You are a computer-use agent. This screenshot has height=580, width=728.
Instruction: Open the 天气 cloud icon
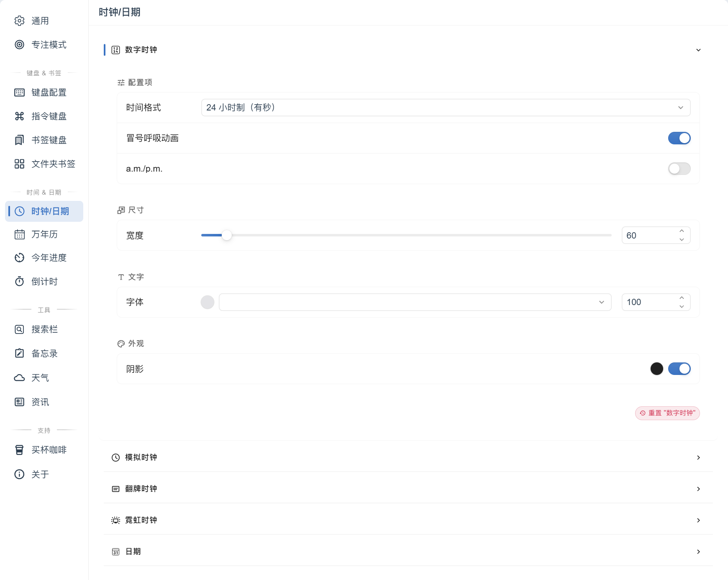coord(19,378)
